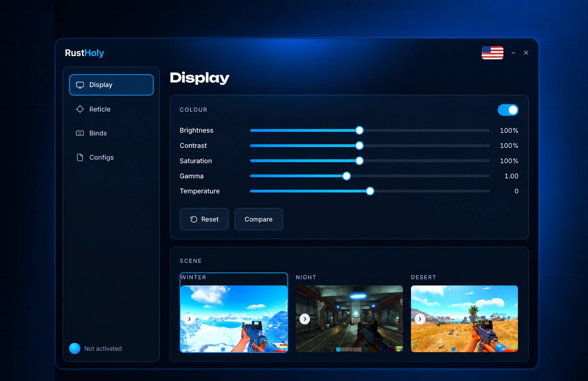Click the Configs file icon
Viewport: 588px width, 381px height.
pos(80,157)
